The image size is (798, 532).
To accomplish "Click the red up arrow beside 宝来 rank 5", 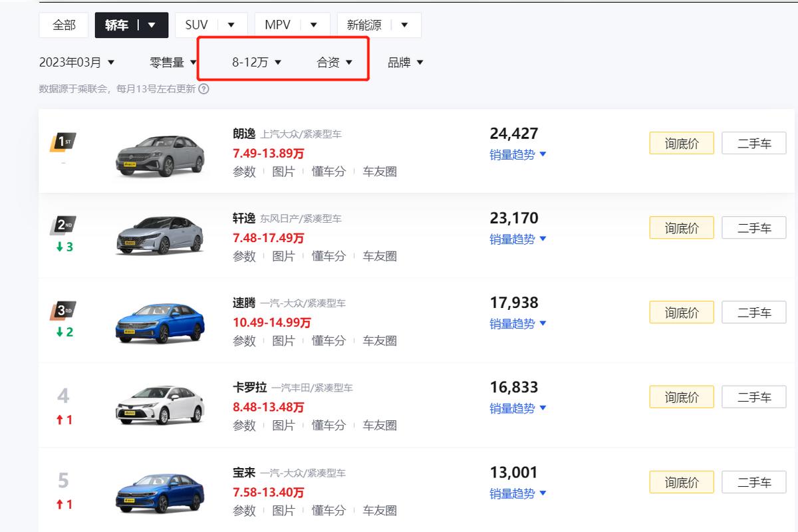I will [64, 505].
